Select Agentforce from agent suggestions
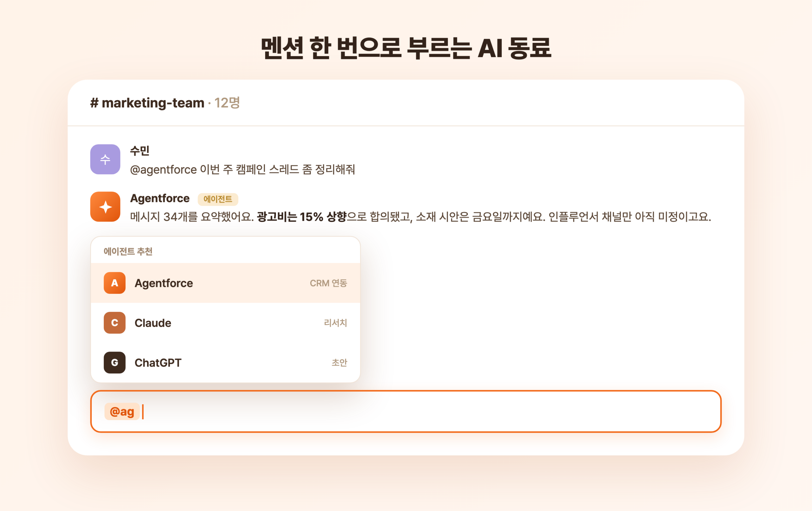Viewport: 812px width, 511px height. tap(226, 283)
